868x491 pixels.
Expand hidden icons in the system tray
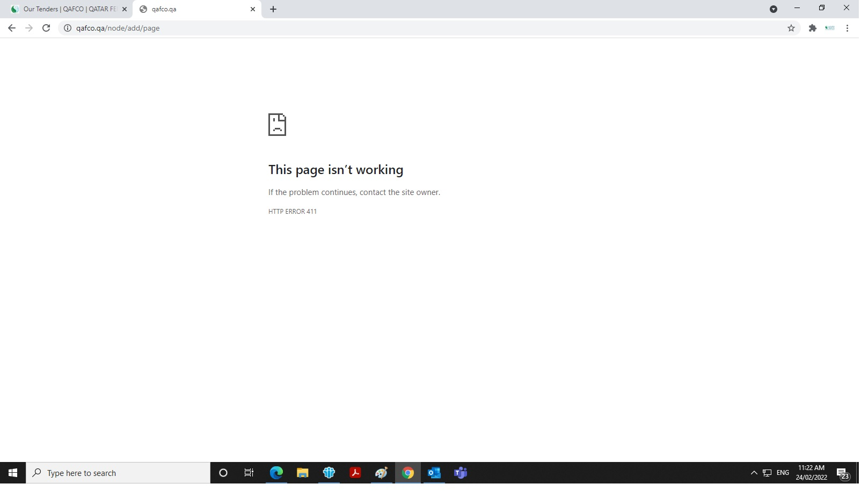[753, 473]
